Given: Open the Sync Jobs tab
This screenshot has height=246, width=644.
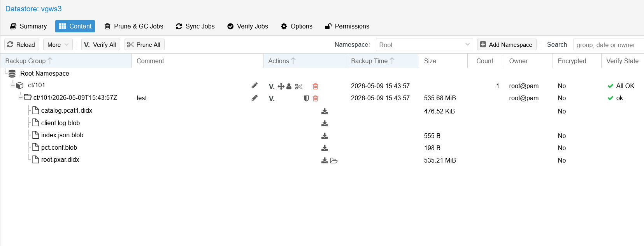Looking at the screenshot, I should click(195, 26).
